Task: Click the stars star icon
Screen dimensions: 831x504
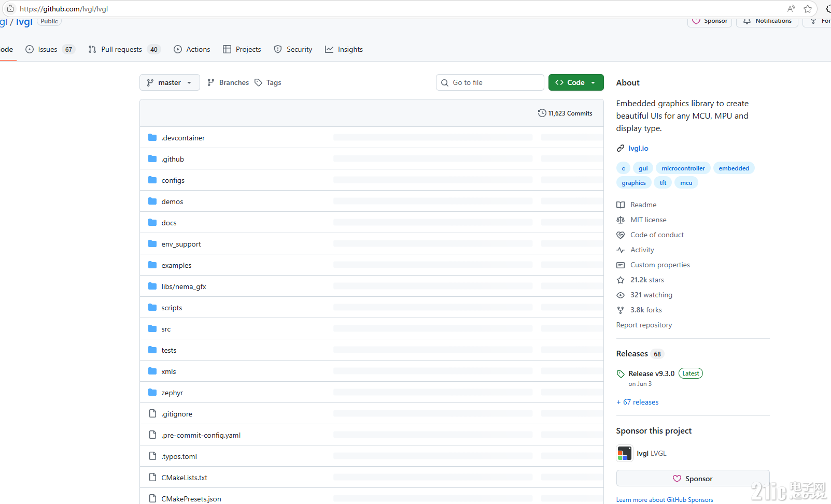Action: [621, 280]
